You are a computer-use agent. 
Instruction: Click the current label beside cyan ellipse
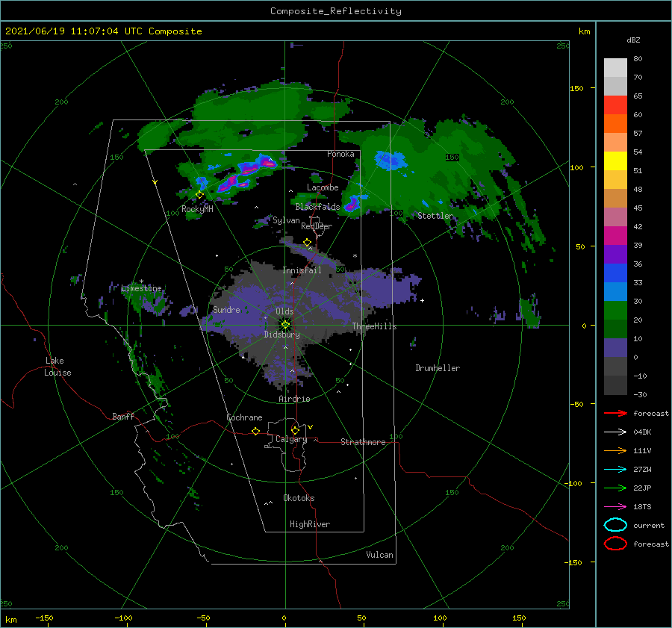coord(649,525)
